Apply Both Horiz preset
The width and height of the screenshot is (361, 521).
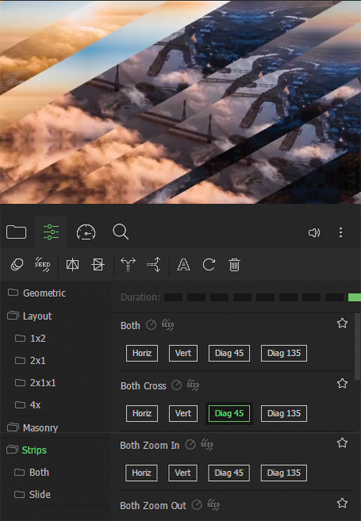tap(142, 353)
